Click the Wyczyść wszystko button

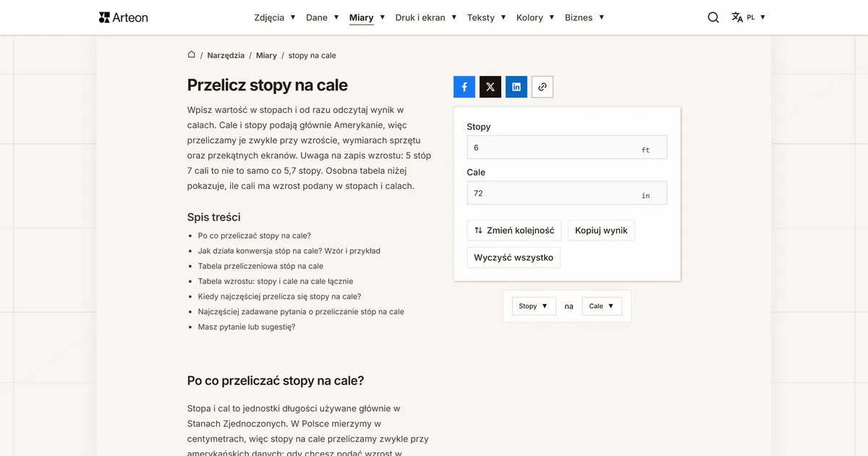pyautogui.click(x=514, y=257)
